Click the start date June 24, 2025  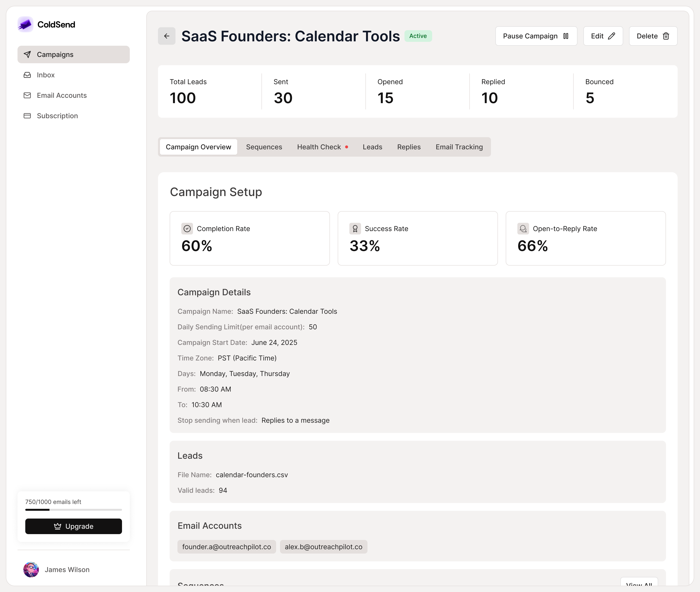[274, 342]
